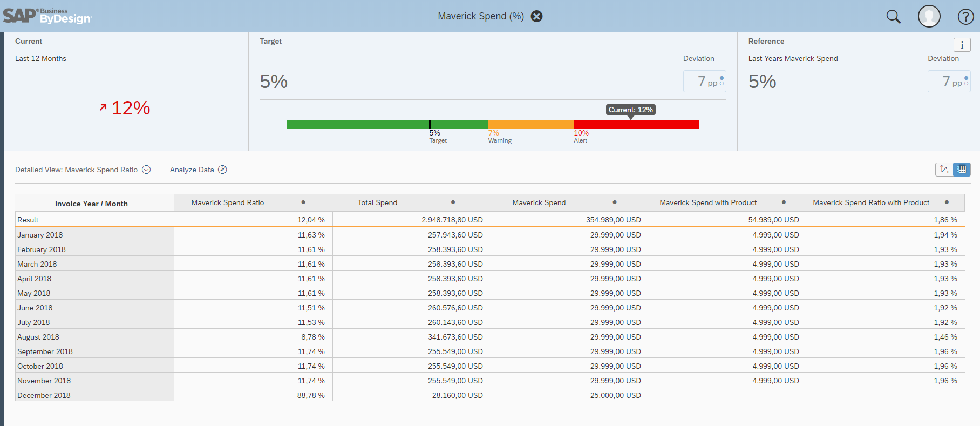Expand Detailed View: Maverick Spend Ratio dropdown
980x426 pixels.
click(x=146, y=170)
